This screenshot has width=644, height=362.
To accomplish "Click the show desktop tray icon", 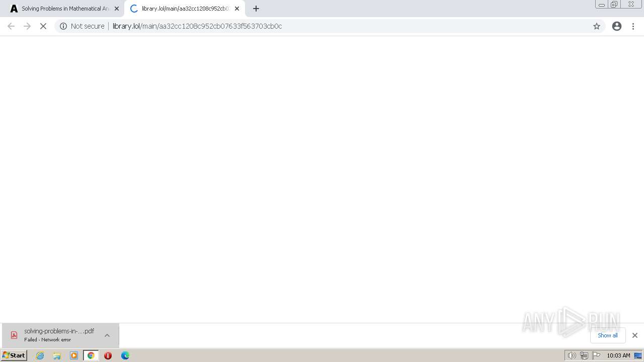I will point(638,355).
